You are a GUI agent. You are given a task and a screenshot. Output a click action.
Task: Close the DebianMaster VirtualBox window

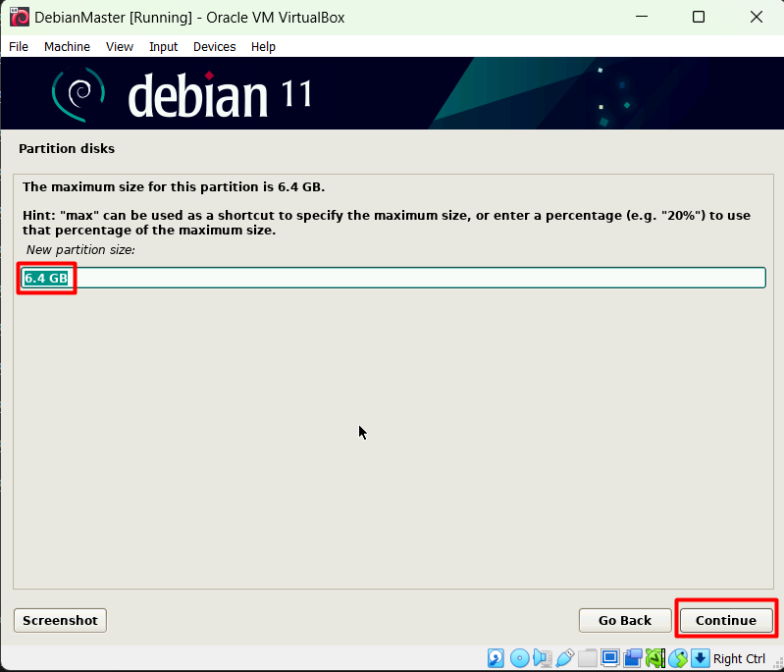(756, 17)
